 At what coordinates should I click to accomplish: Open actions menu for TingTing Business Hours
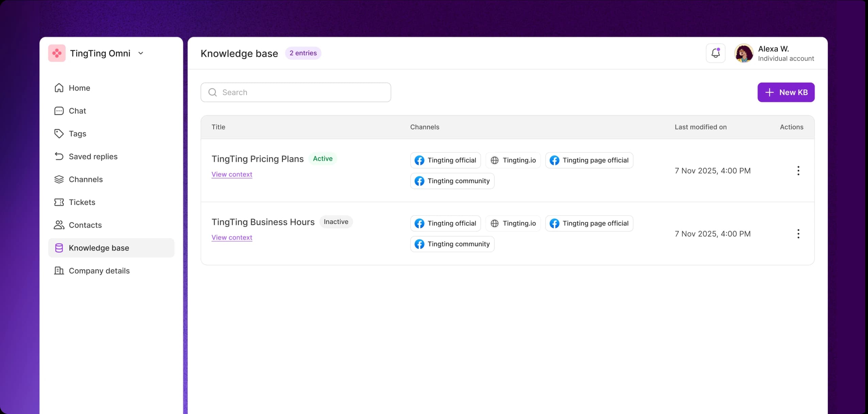click(798, 234)
